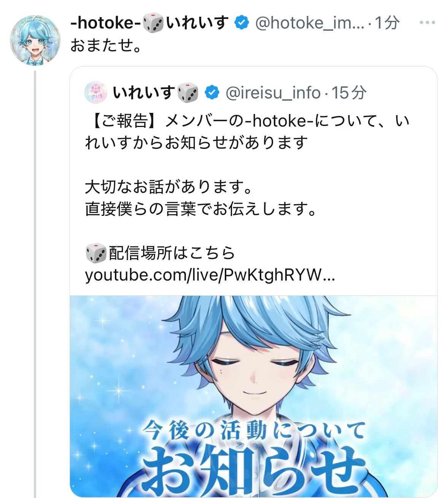
Task: Open quoted post text starting 【ご報告】
Action: click(247, 132)
